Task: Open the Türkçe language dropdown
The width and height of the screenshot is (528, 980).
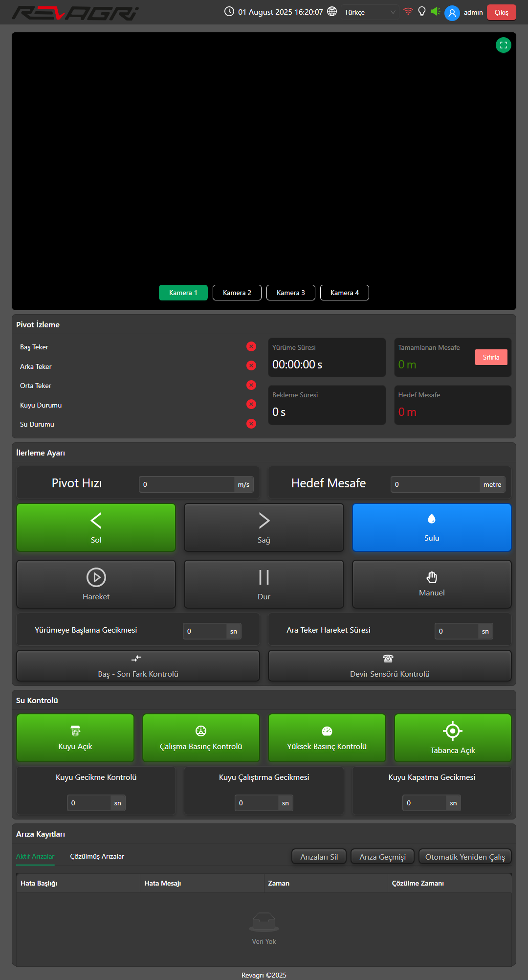Action: 370,12
